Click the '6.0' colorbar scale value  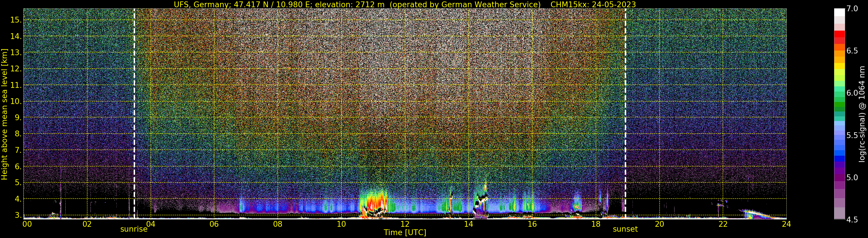[852, 93]
